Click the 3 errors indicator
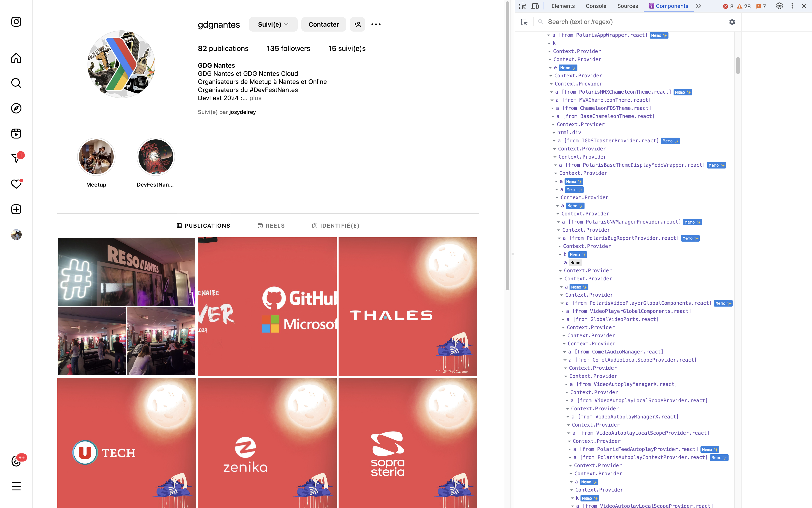Image resolution: width=812 pixels, height=508 pixels. [x=728, y=6]
